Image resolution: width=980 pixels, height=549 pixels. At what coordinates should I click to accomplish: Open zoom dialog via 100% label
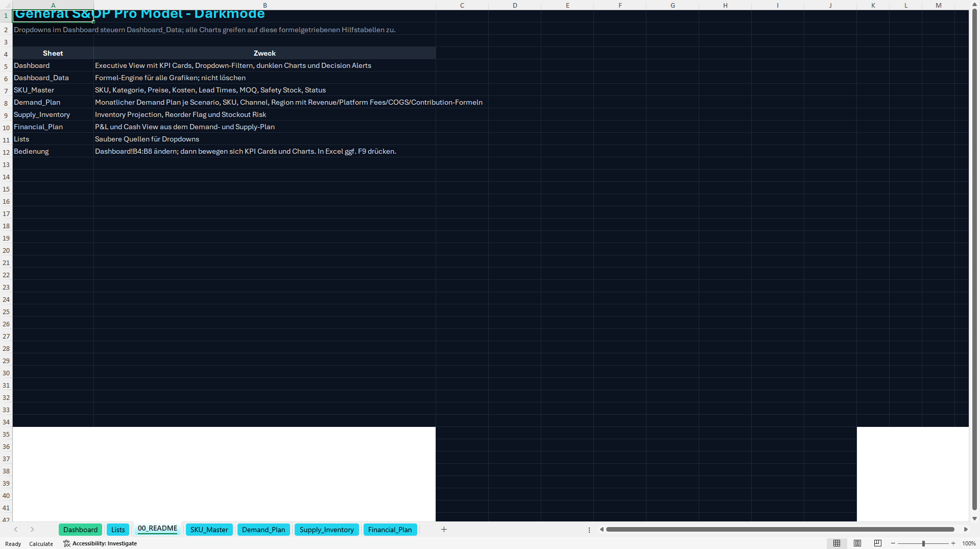point(969,543)
